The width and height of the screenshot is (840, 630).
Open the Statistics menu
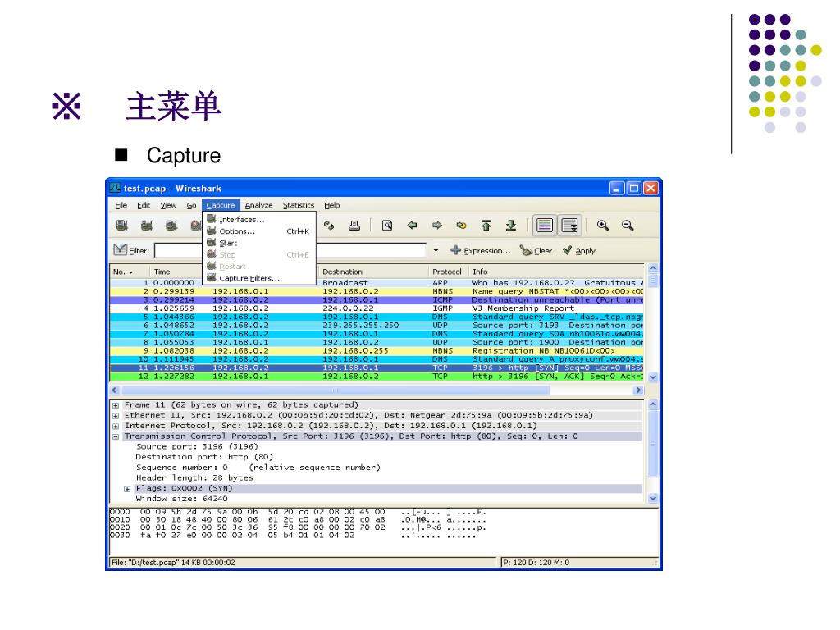tap(299, 205)
